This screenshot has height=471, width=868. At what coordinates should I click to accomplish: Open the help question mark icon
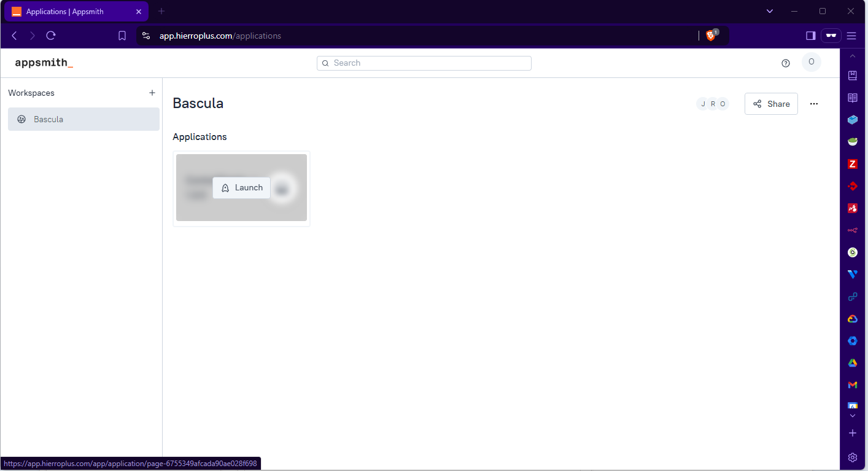tap(785, 63)
